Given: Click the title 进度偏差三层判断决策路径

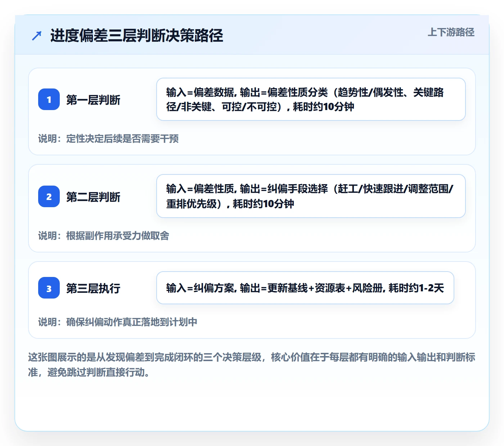Looking at the screenshot, I should pos(137,36).
